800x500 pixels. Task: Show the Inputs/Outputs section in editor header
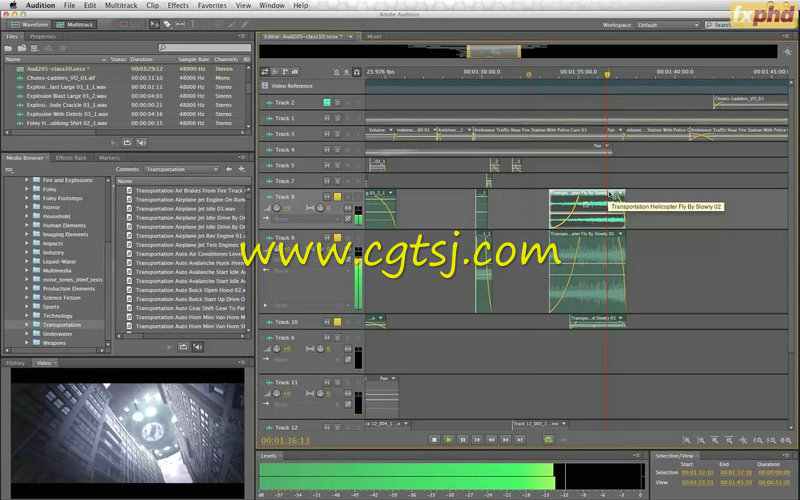pos(265,72)
